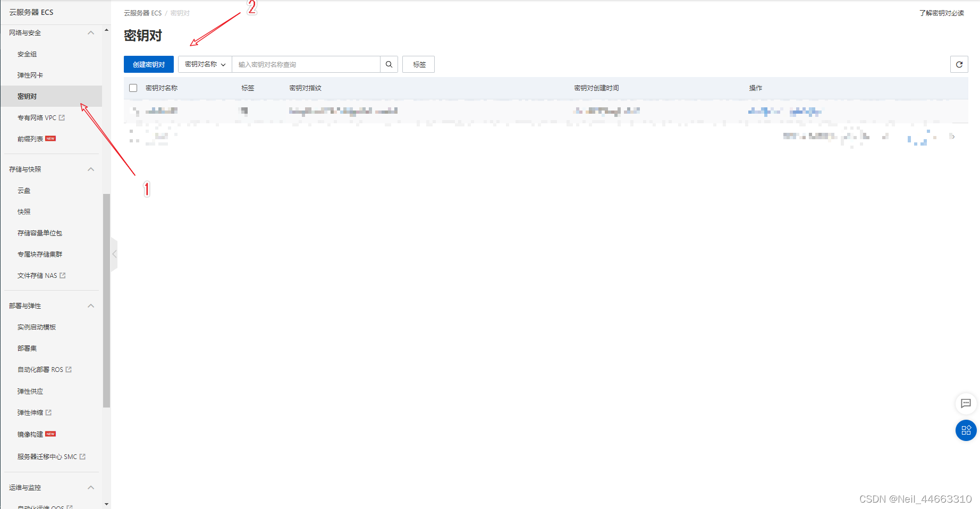Open 存储容量单位包 menu item
This screenshot has width=980, height=509.
click(x=40, y=233)
